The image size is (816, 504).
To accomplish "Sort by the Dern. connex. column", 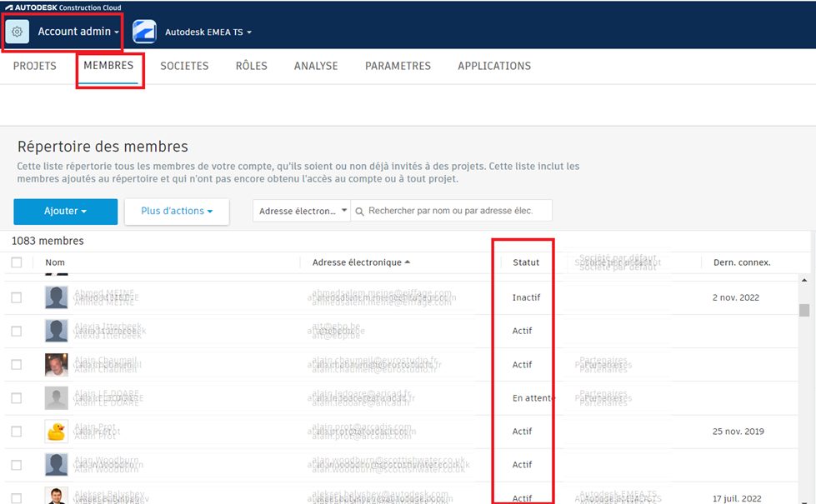I will click(742, 262).
